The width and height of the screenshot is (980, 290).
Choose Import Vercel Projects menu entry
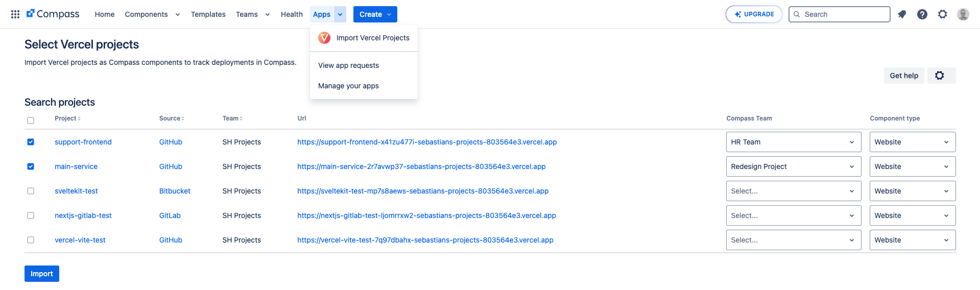pos(364,38)
